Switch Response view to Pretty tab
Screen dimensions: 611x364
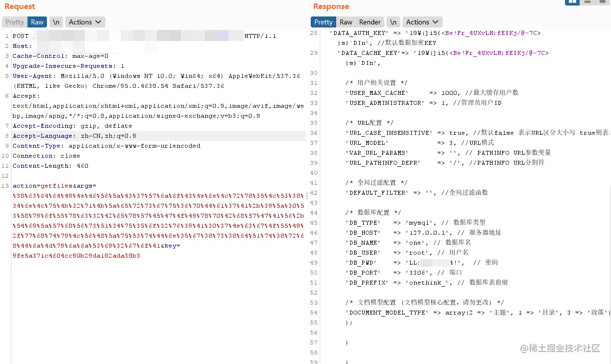coord(323,22)
